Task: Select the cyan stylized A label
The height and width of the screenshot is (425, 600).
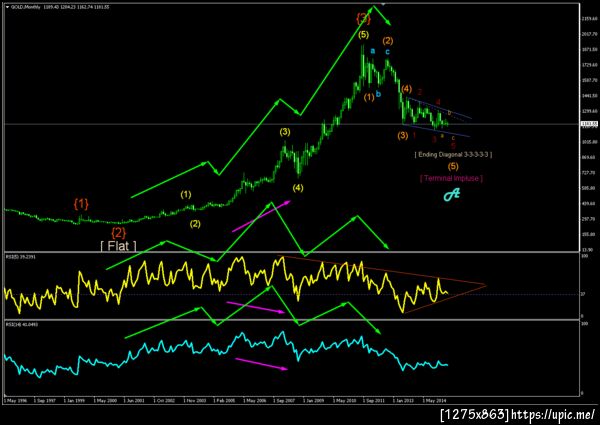Action: [452, 195]
